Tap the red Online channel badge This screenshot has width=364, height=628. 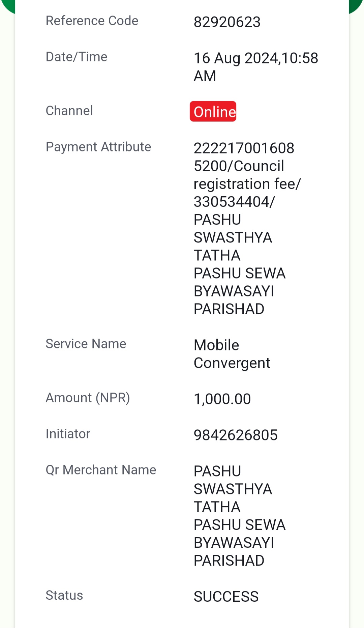(x=213, y=112)
